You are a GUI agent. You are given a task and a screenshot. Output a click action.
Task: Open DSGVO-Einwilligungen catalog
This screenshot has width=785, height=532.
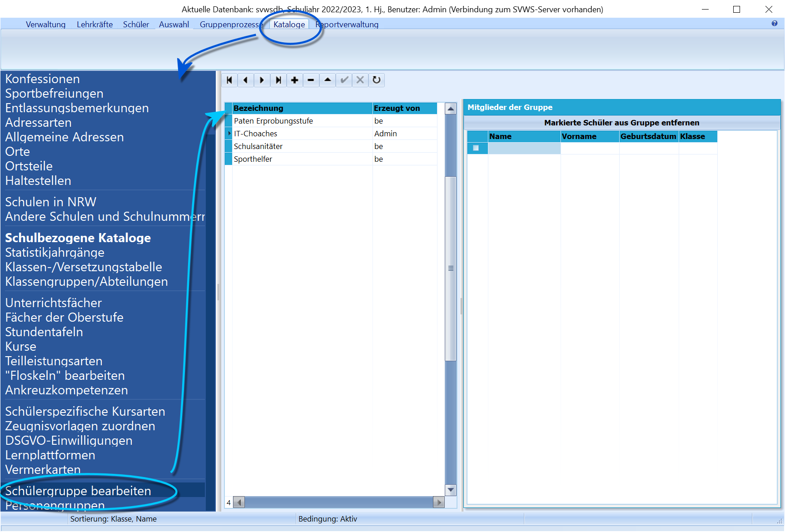(69, 441)
